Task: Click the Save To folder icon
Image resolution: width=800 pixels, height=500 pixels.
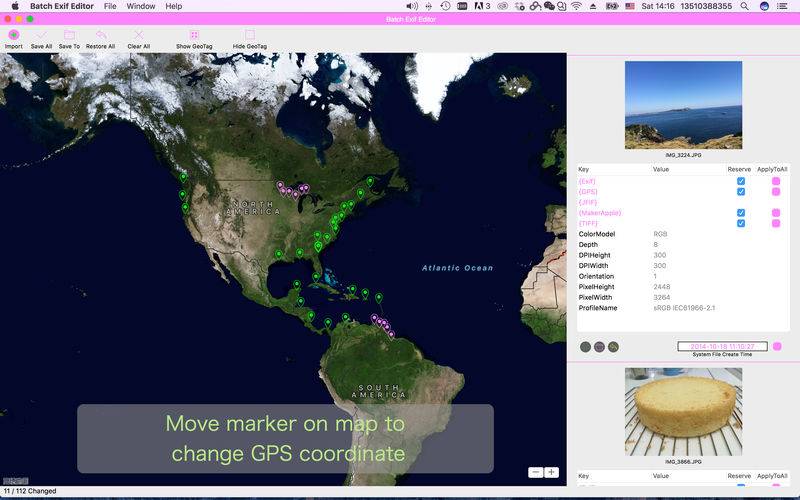Action: click(69, 35)
